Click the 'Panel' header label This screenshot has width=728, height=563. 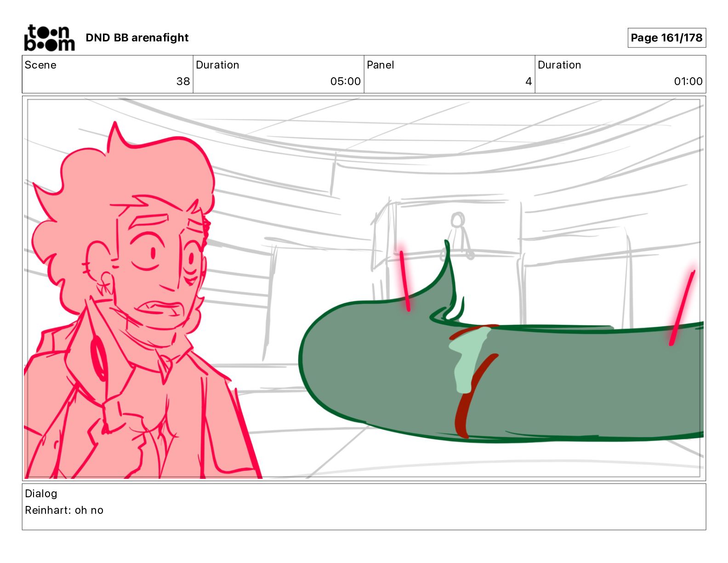[x=381, y=65]
